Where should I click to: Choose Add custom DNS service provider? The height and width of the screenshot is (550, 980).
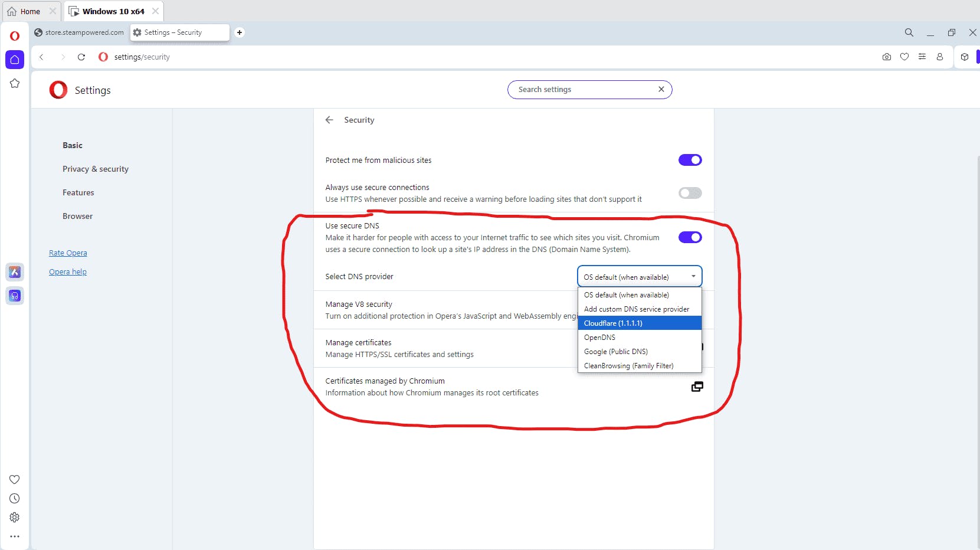pyautogui.click(x=640, y=309)
